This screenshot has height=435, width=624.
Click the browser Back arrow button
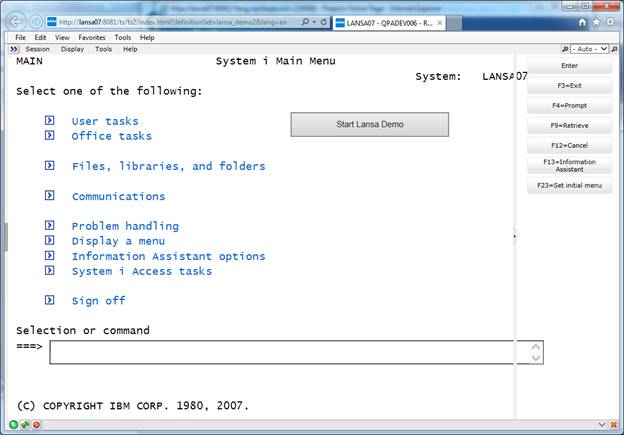point(17,21)
